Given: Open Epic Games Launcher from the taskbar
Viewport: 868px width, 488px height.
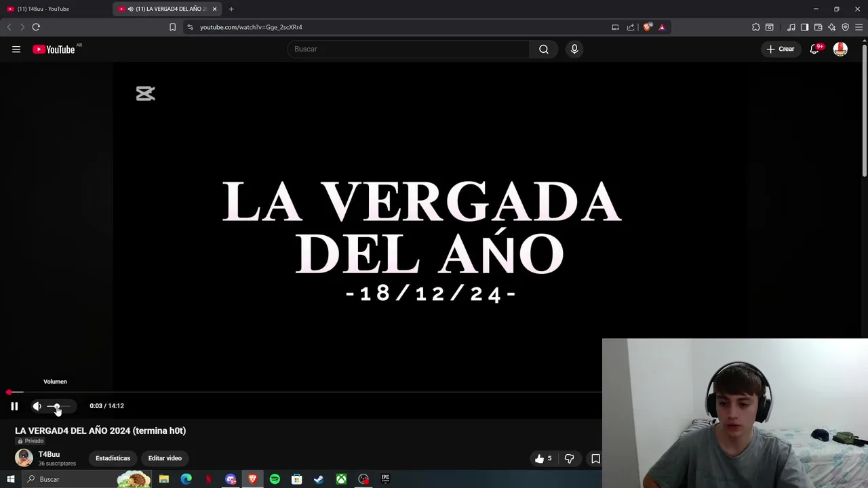Looking at the screenshot, I should (385, 479).
